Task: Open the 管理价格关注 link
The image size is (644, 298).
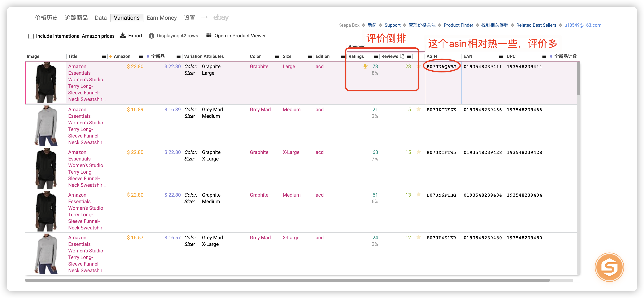Action: coord(422,25)
